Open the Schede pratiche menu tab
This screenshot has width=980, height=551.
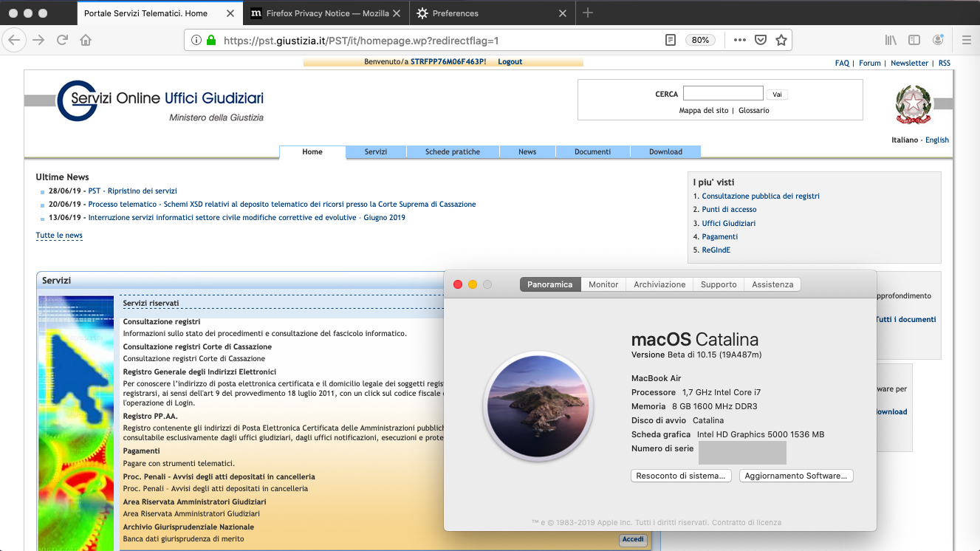click(453, 151)
